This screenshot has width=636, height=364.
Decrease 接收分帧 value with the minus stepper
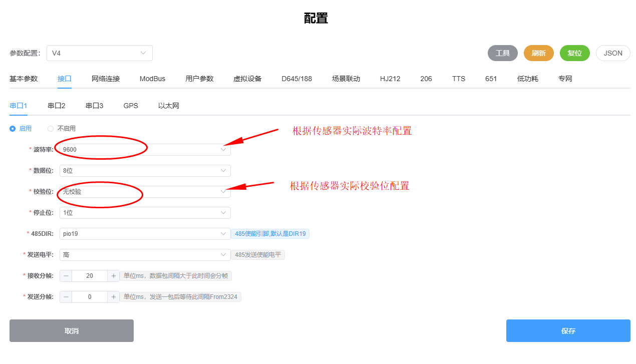(66, 275)
